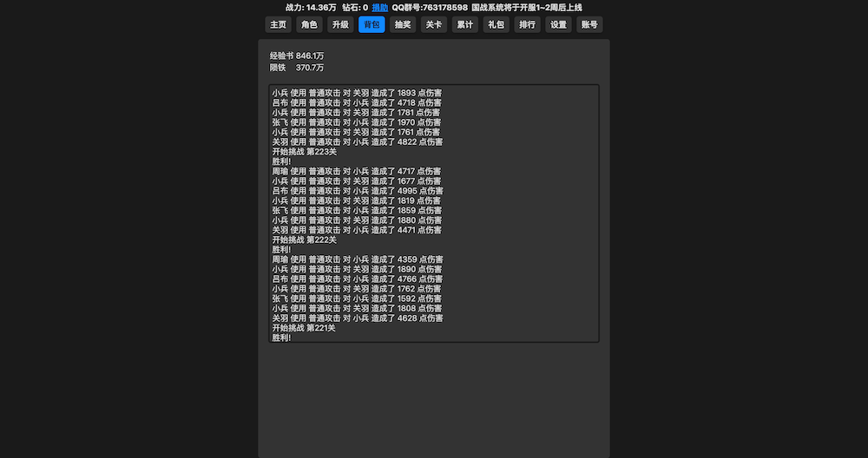Open the 抽奖 lottery tab
Viewport: 868px width, 458px height.
pyautogui.click(x=403, y=24)
